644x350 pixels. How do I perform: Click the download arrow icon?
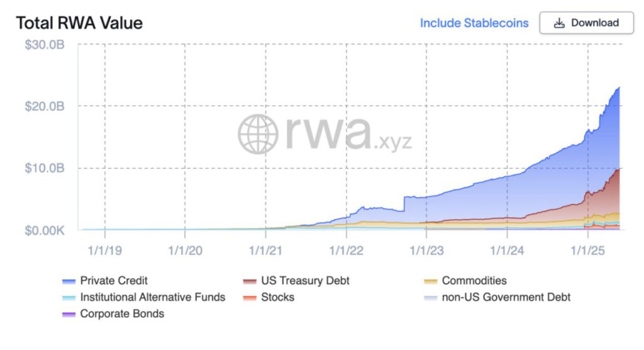click(559, 23)
